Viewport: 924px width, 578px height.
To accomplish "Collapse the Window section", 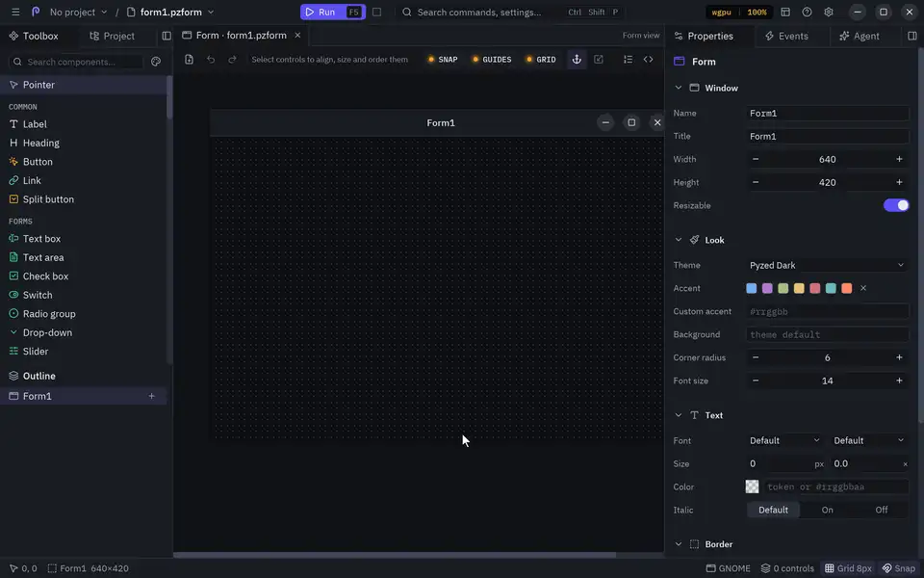I will [x=679, y=88].
